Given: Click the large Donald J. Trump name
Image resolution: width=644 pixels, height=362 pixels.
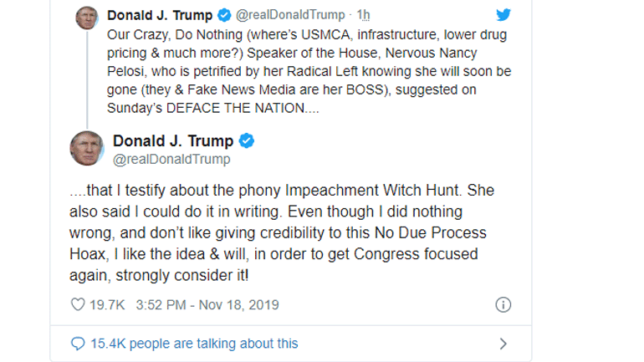Looking at the screenshot, I should pos(173,140).
